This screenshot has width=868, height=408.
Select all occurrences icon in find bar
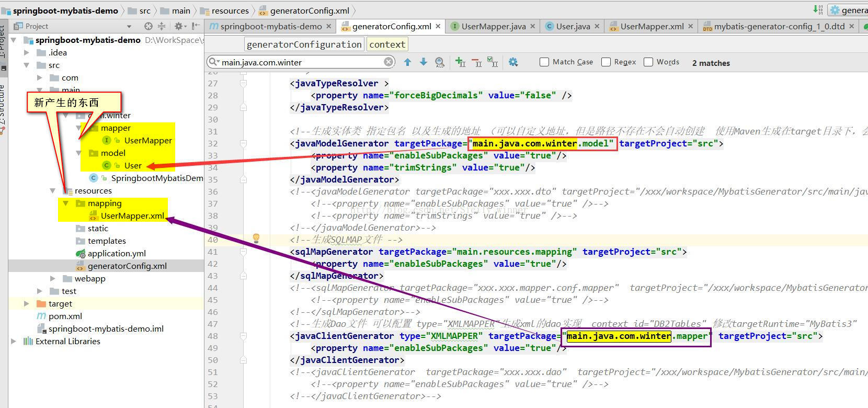[x=493, y=62]
